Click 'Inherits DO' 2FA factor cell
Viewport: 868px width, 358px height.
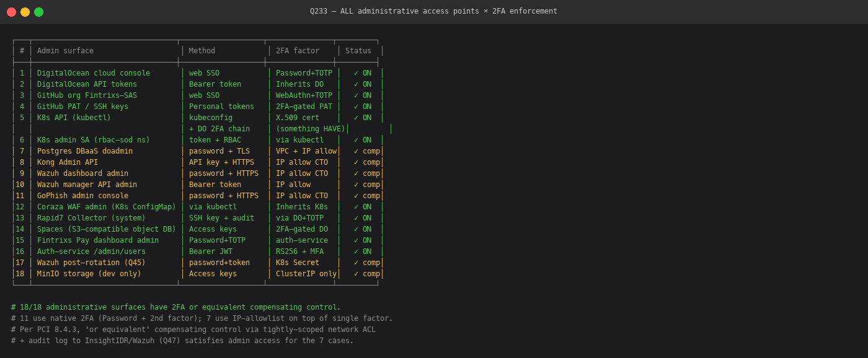(x=299, y=84)
